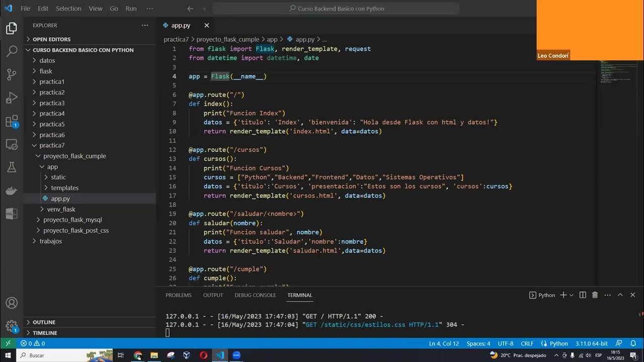Select the Python language mode status item
This screenshot has width=644, height=362.
[558, 343]
